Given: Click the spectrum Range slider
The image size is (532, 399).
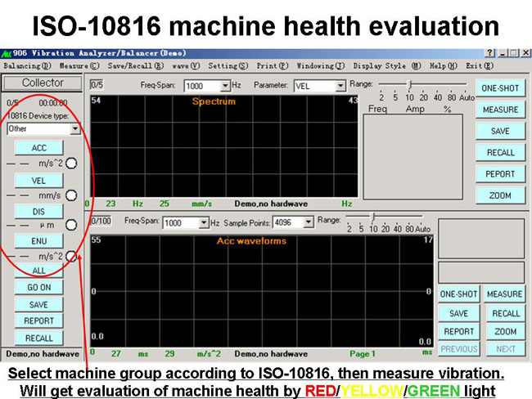Looking at the screenshot, I should point(409,83).
